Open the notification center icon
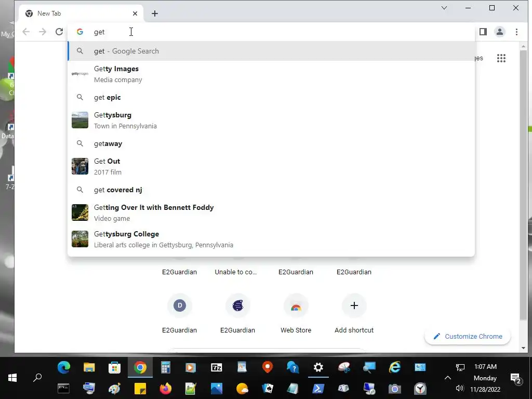The image size is (532, 399). click(x=515, y=378)
